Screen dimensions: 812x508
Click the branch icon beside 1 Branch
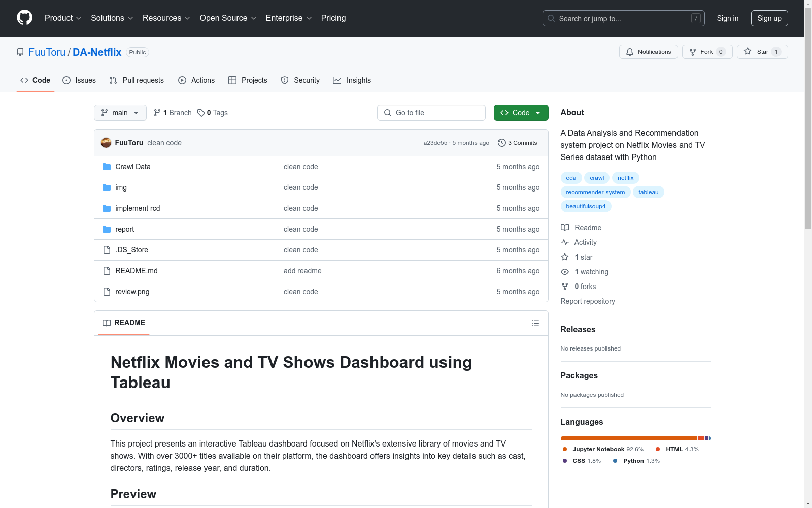157,113
